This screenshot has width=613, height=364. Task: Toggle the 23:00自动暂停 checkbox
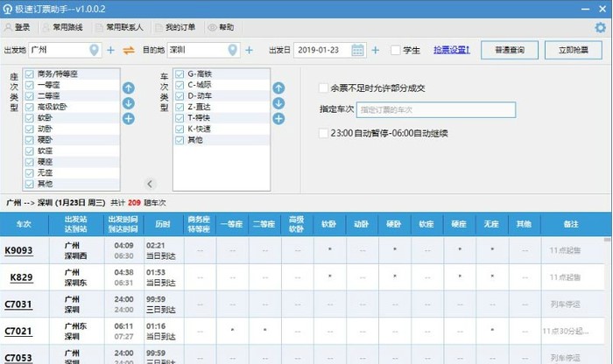click(324, 133)
